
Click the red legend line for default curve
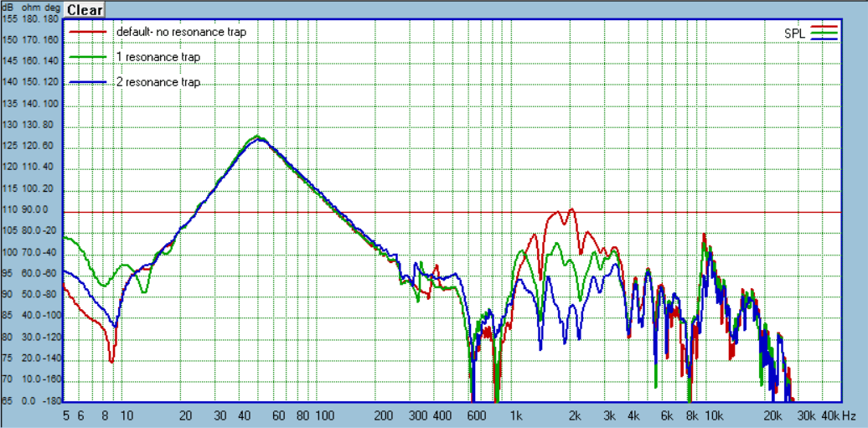(87, 32)
